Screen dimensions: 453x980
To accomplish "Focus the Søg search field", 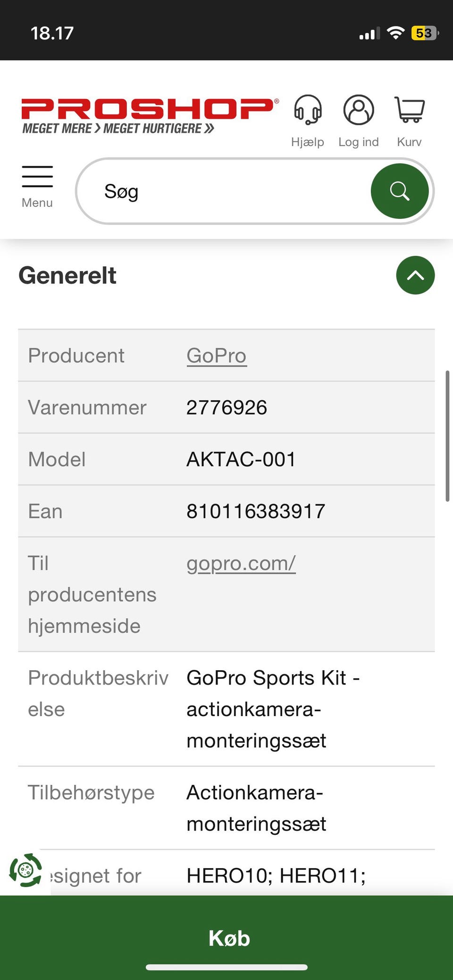I will (226, 191).
